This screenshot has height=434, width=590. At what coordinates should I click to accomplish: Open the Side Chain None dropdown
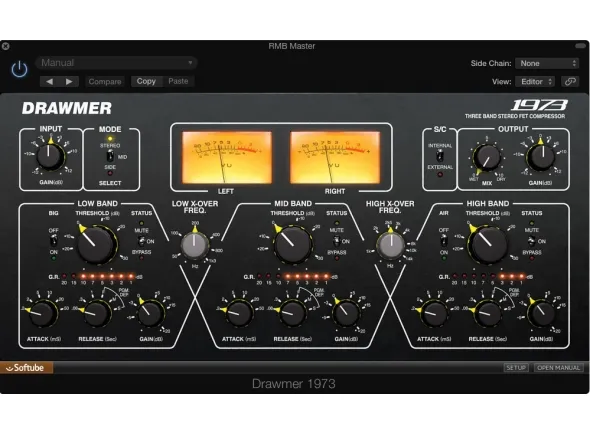point(547,63)
